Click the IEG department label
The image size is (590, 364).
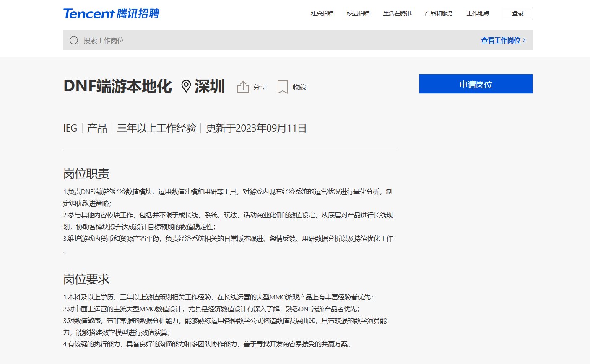coord(70,128)
